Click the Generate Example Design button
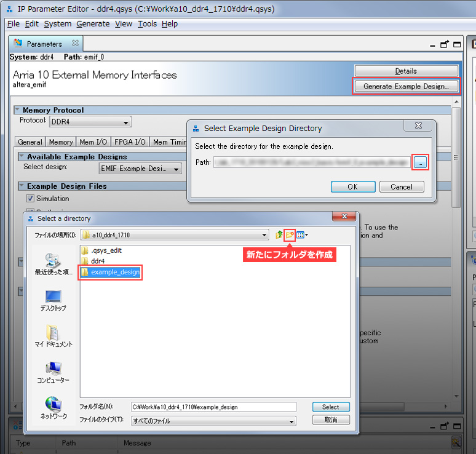The height and width of the screenshot is (454, 476). (406, 86)
